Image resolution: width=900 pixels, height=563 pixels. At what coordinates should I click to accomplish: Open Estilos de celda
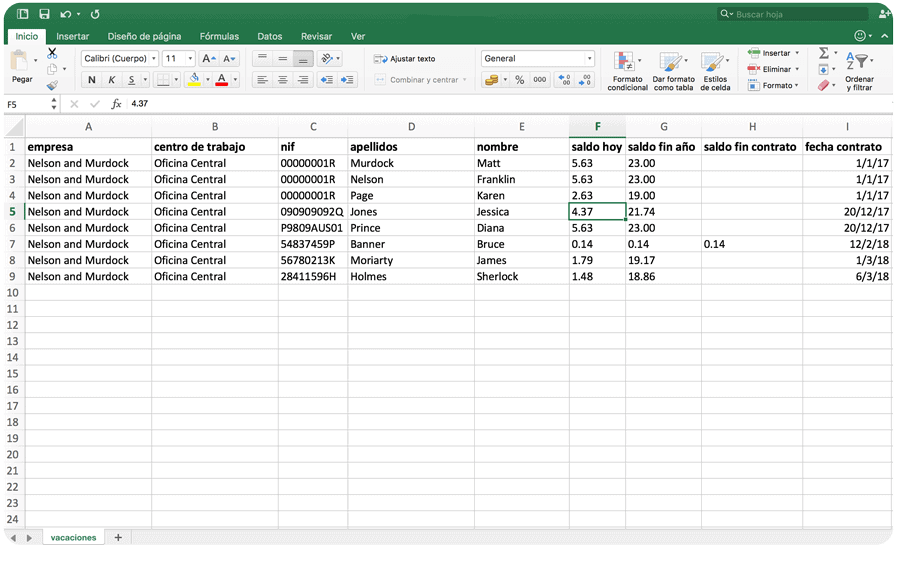pos(715,71)
